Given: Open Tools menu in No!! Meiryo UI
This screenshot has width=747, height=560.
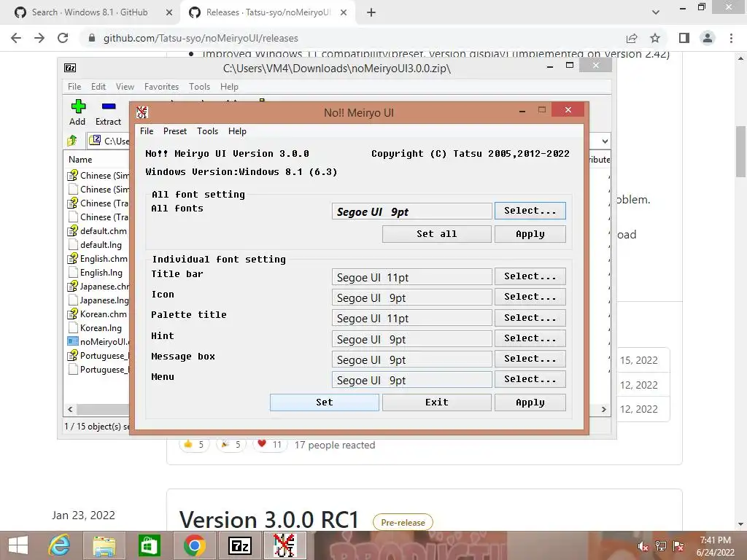Looking at the screenshot, I should point(207,131).
